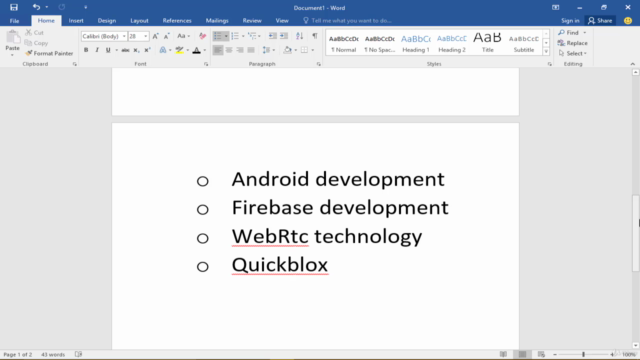
Task: Open the File tab
Action: [14, 21]
